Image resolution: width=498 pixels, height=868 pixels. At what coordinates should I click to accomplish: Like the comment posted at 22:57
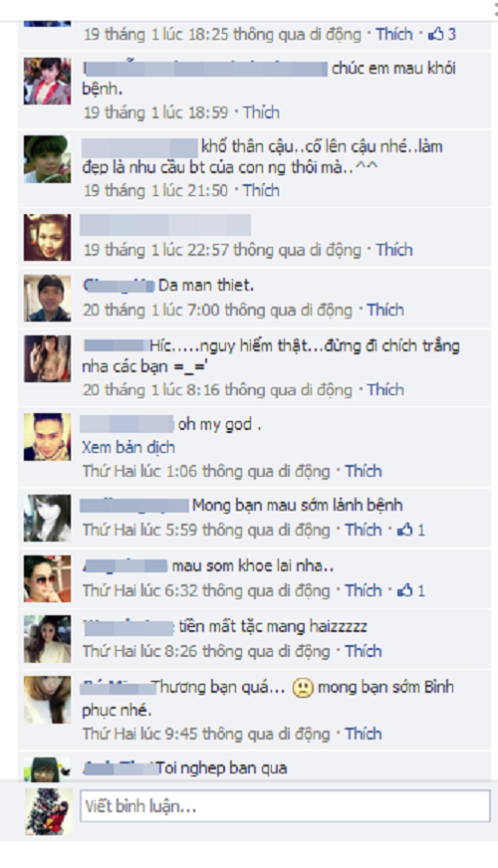click(394, 250)
